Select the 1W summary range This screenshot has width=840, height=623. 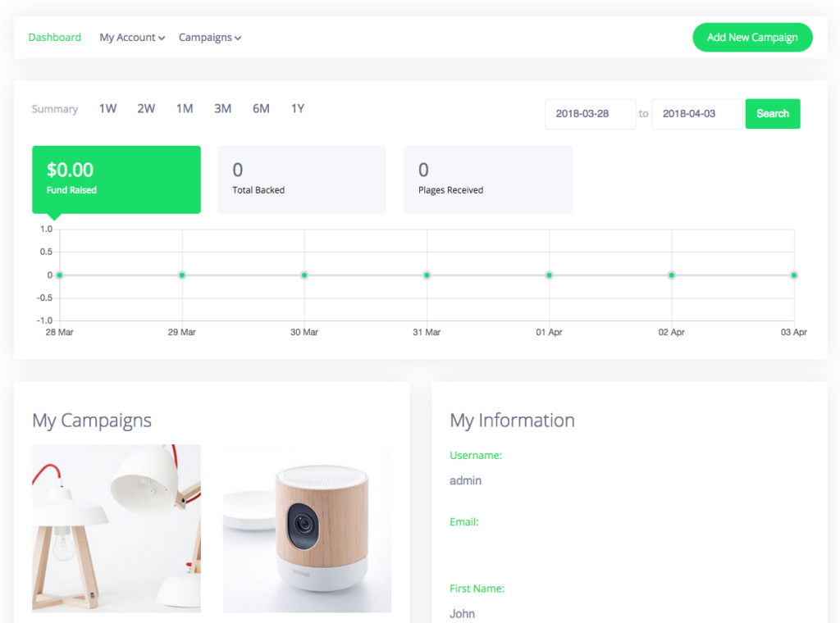coord(107,108)
